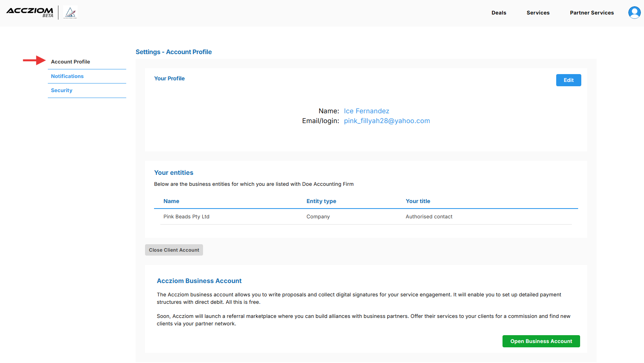Open the user avatar profile icon
The height and width of the screenshot is (363, 644).
634,13
